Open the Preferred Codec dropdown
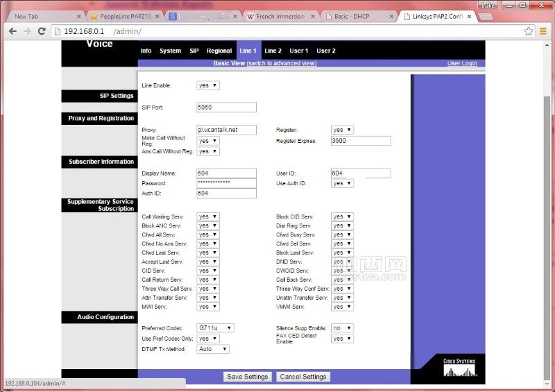This screenshot has width=555, height=392. [x=215, y=328]
